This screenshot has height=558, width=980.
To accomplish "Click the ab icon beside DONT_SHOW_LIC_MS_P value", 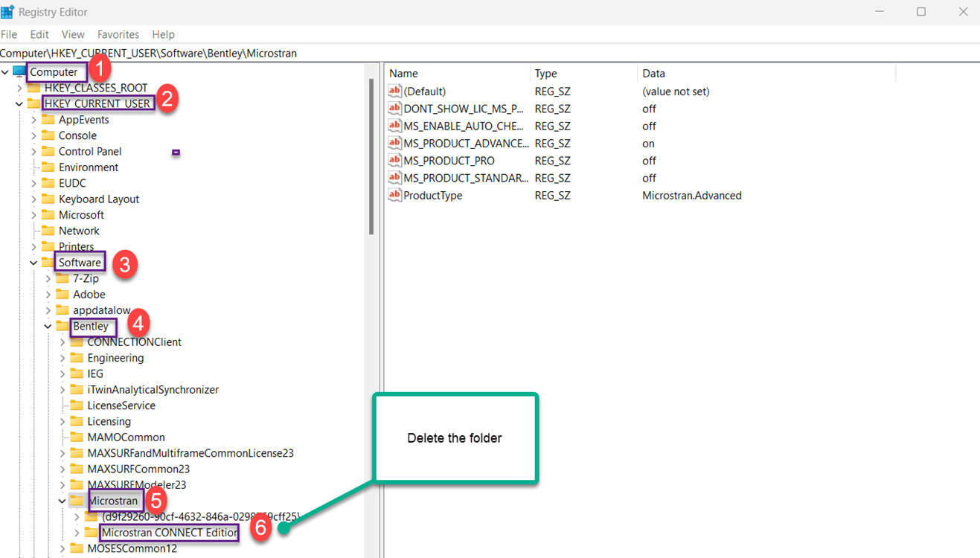I will pyautogui.click(x=394, y=108).
